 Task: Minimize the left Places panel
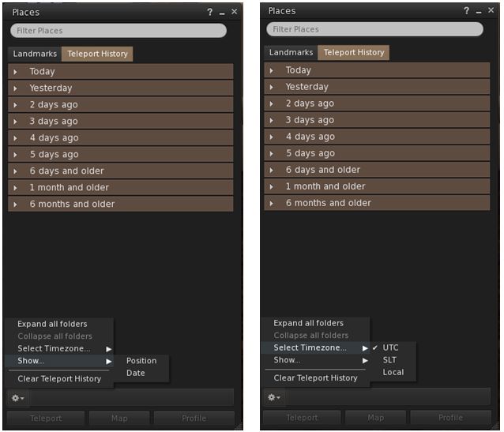click(222, 13)
